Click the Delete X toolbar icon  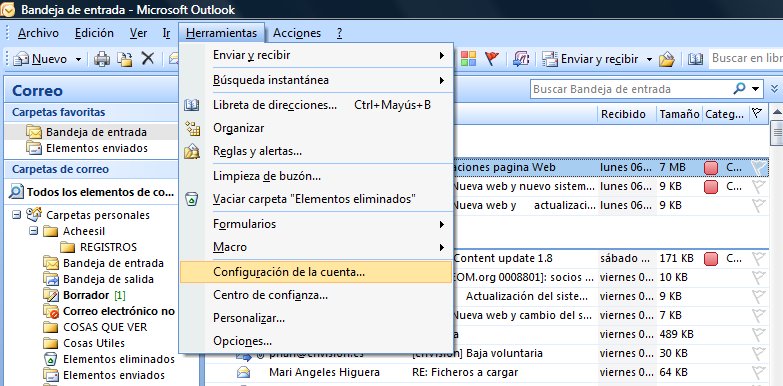[147, 58]
